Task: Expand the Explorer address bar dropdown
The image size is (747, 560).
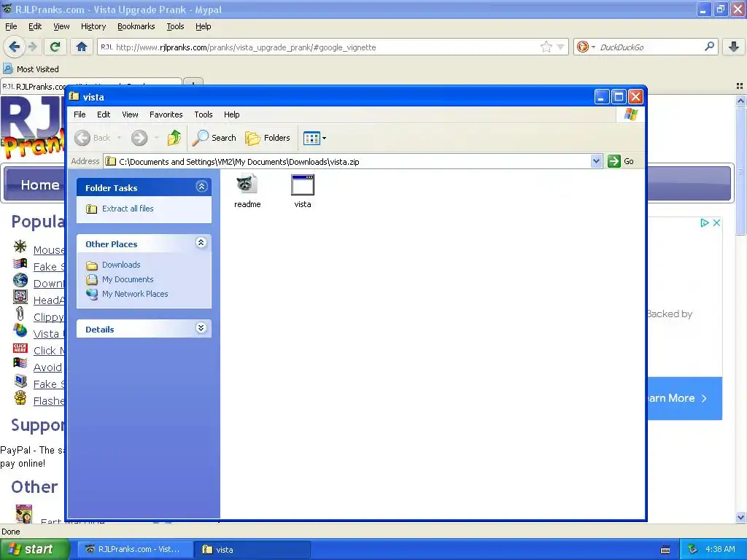Action: [x=597, y=161]
